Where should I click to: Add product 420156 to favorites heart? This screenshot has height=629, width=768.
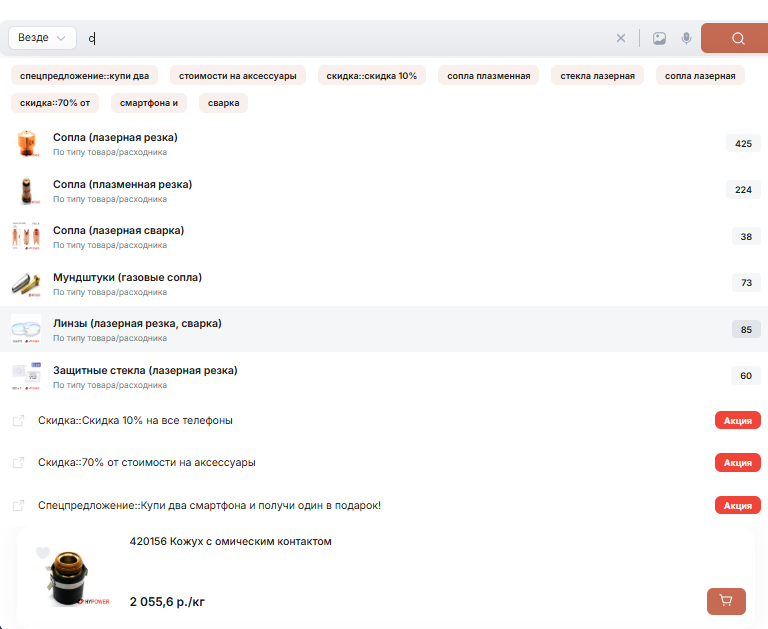point(43,553)
